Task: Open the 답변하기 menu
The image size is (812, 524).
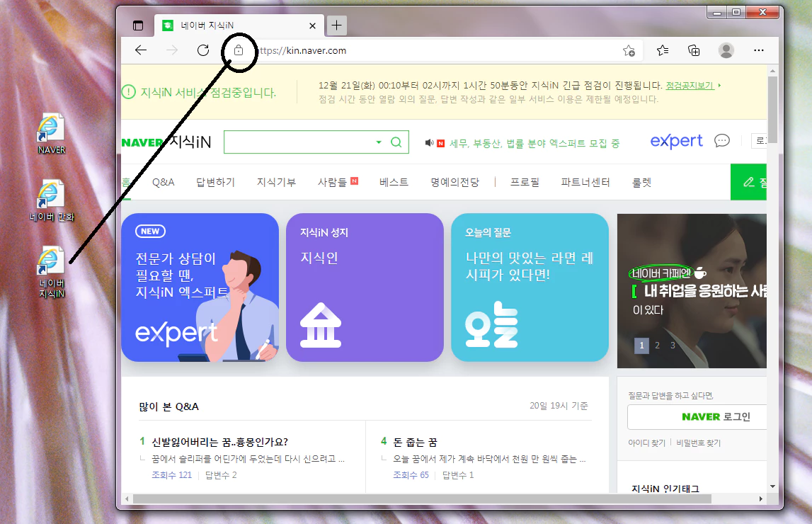Action: click(x=215, y=182)
